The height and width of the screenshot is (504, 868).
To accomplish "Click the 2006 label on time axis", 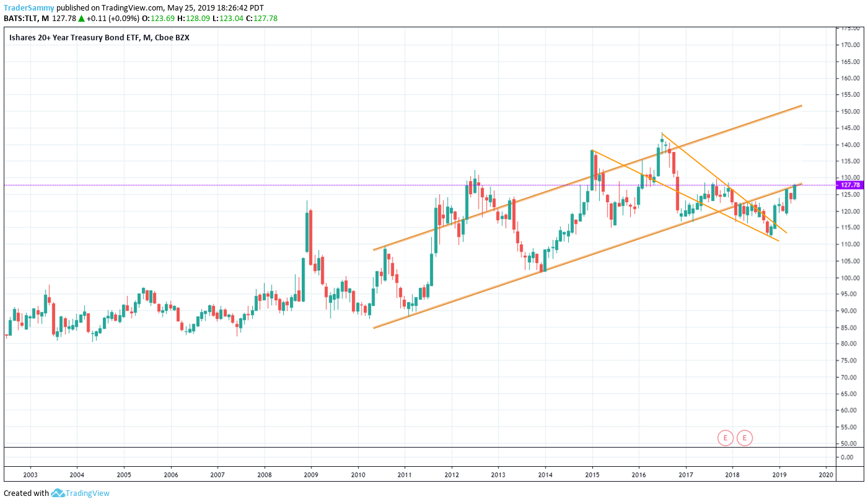I will pos(171,475).
